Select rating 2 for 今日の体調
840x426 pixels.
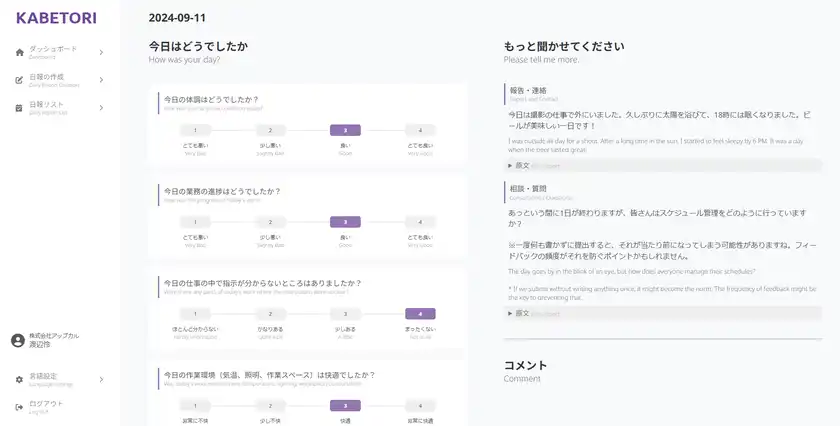coord(271,130)
